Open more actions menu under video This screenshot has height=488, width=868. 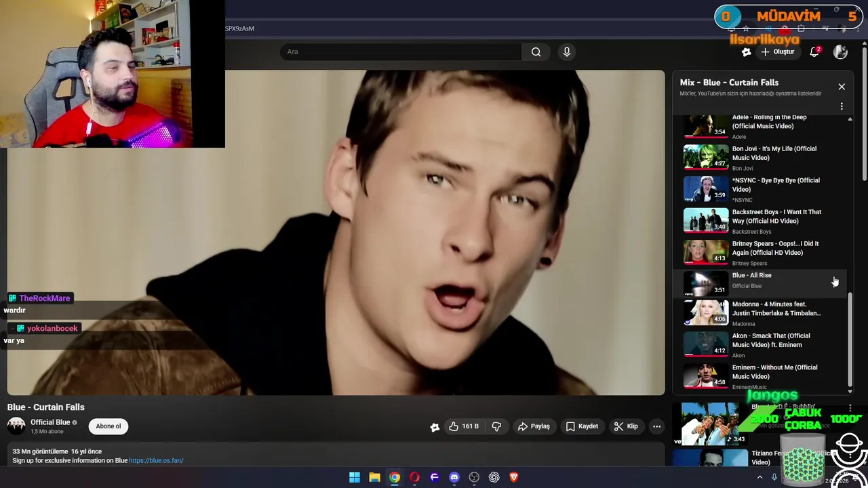(656, 426)
